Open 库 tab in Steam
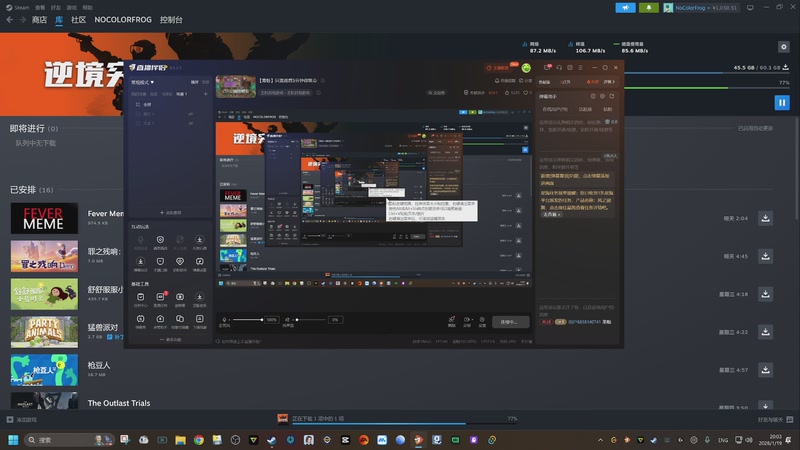This screenshot has width=800, height=450. [x=59, y=19]
